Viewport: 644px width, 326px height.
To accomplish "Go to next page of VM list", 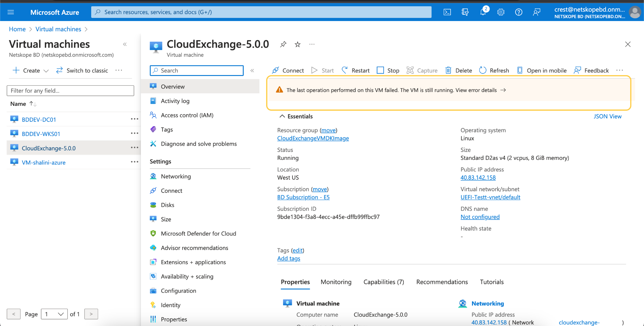I will click(x=91, y=314).
